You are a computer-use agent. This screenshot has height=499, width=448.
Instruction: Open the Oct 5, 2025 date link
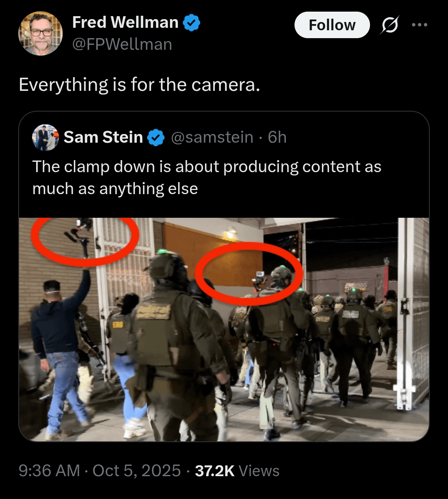(x=136, y=471)
